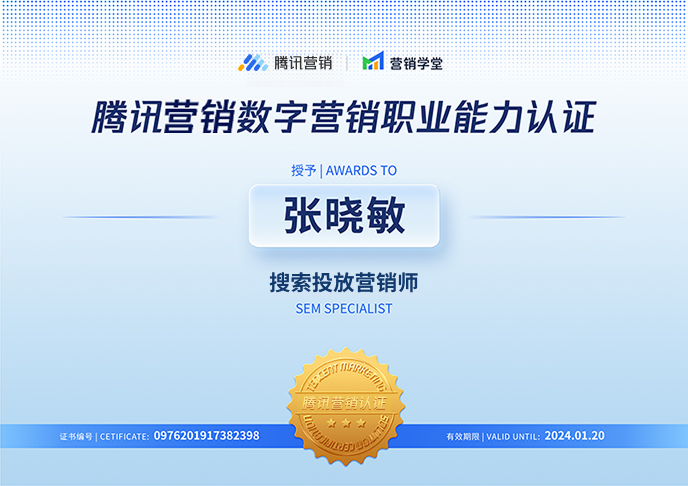Click certificate number 097620191738​2398
This screenshot has width=688, height=486.
point(207,436)
